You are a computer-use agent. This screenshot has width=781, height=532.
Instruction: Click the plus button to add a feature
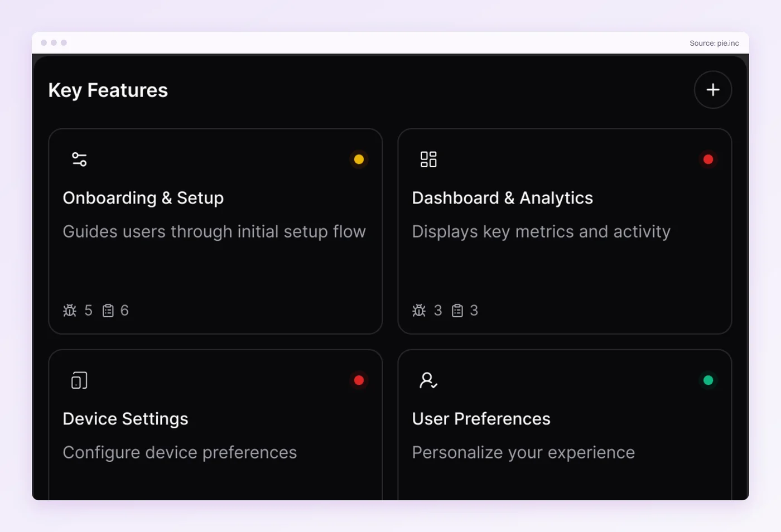click(713, 90)
